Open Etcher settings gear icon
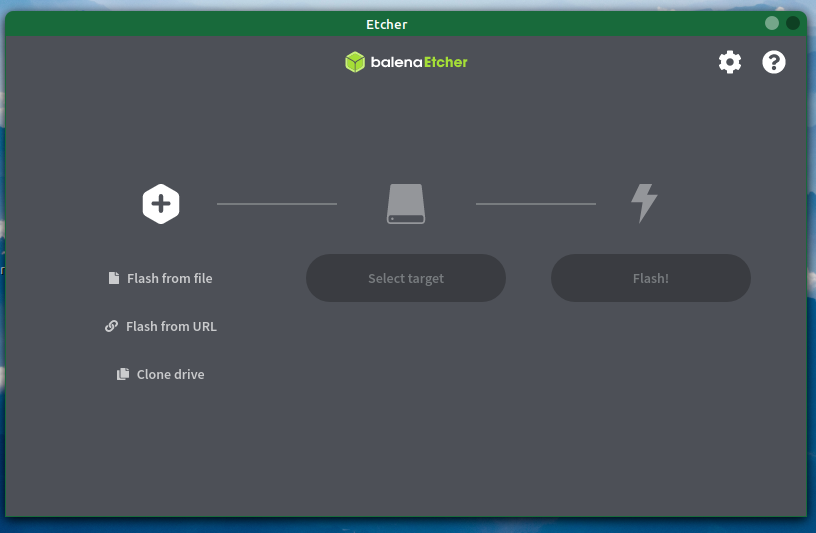 pyautogui.click(x=730, y=62)
